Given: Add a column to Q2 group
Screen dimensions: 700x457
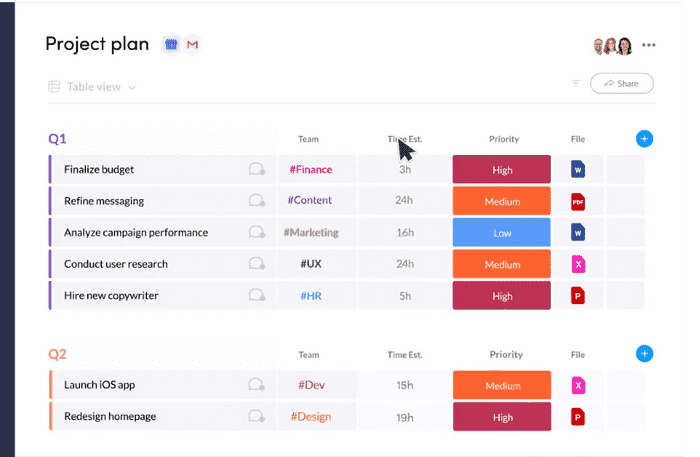Looking at the screenshot, I should (645, 353).
